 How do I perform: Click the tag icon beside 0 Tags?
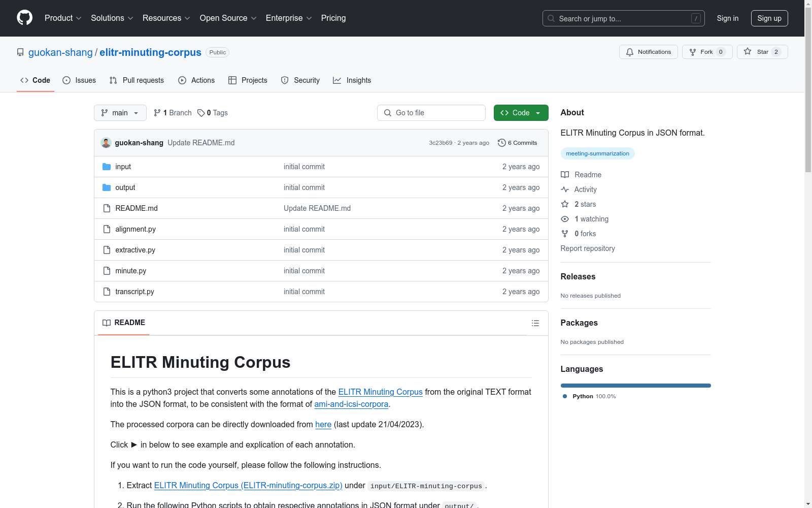click(201, 113)
